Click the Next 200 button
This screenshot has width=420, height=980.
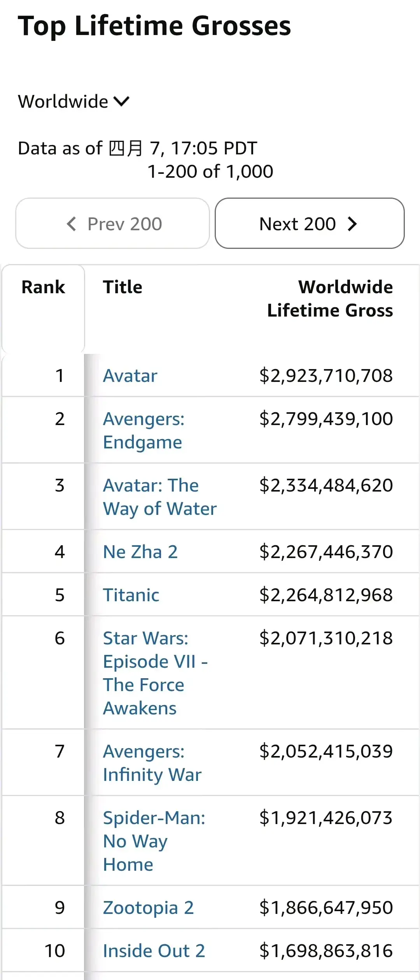[310, 224]
